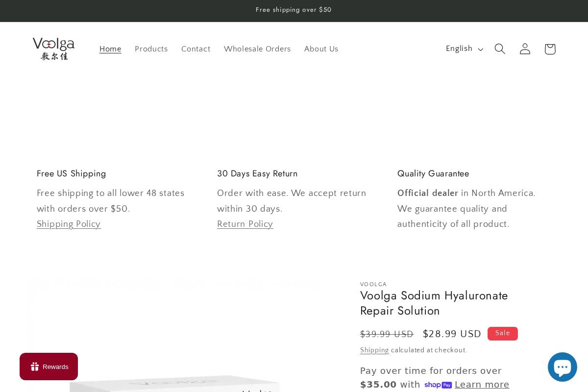Image resolution: width=588 pixels, height=392 pixels.
Task: Go to Wholesale Orders
Action: click(257, 49)
